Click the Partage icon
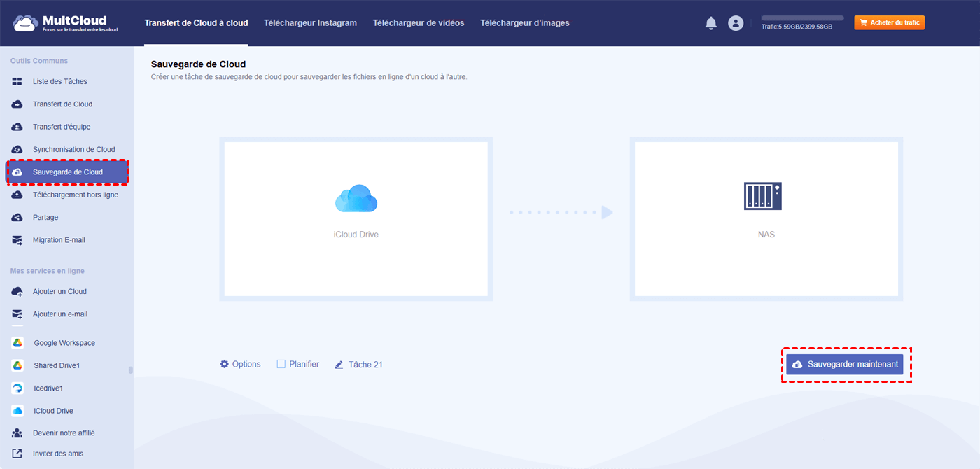Image resolution: width=980 pixels, height=469 pixels. [17, 217]
